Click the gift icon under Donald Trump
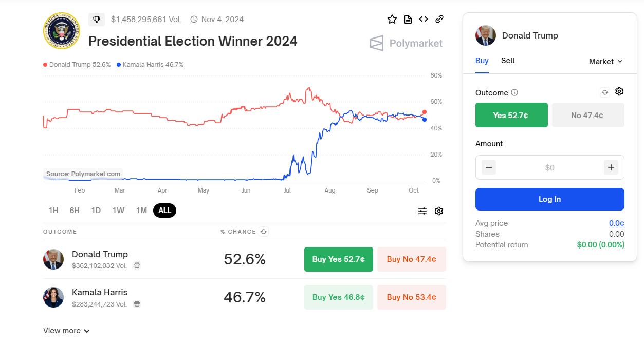 point(137,265)
